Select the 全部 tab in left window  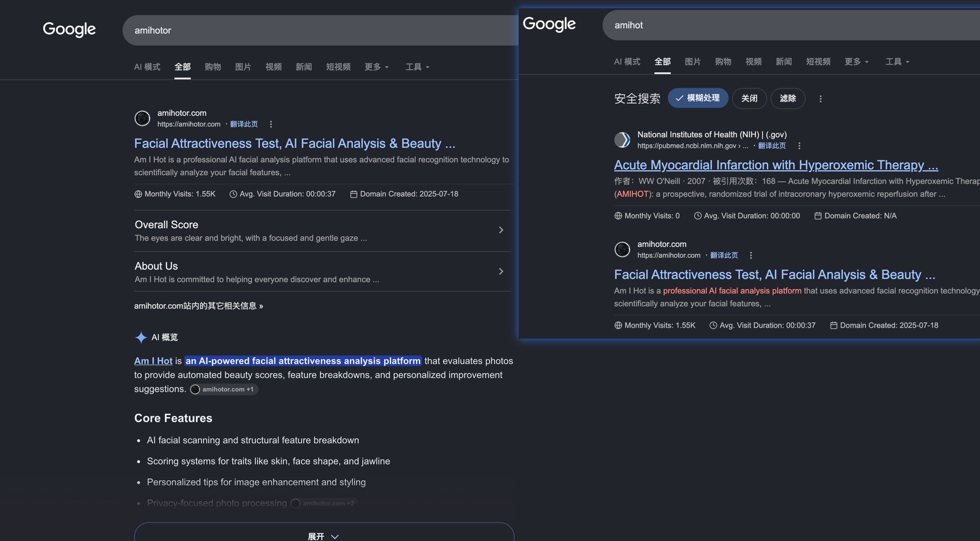click(183, 67)
